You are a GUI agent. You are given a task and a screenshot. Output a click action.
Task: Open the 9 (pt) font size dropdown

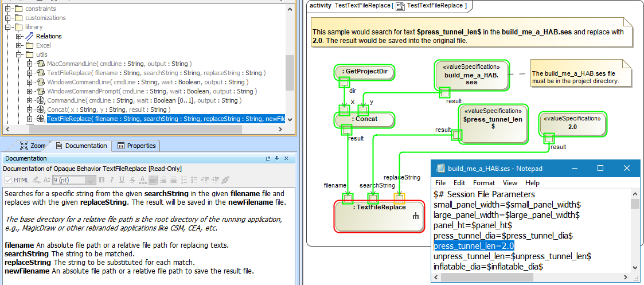(91, 180)
